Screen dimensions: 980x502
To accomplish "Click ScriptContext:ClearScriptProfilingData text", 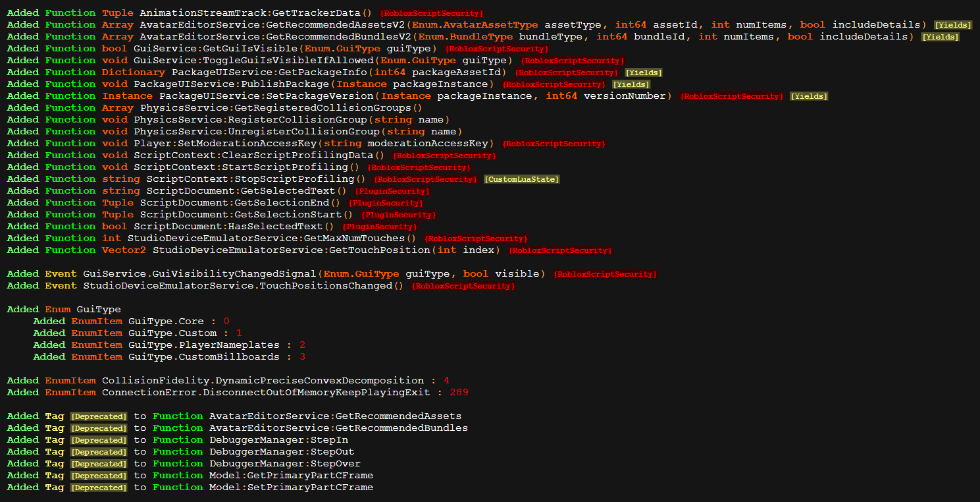I will [253, 155].
